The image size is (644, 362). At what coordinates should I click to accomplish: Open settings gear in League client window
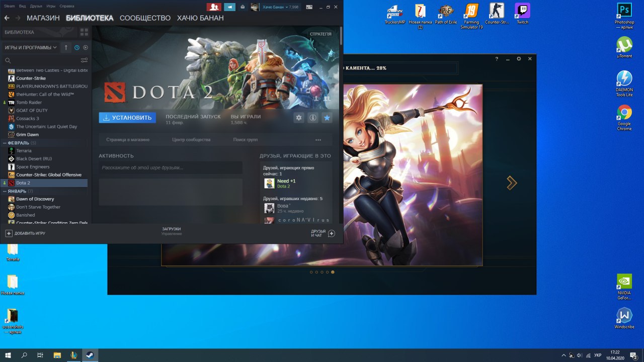tap(519, 59)
